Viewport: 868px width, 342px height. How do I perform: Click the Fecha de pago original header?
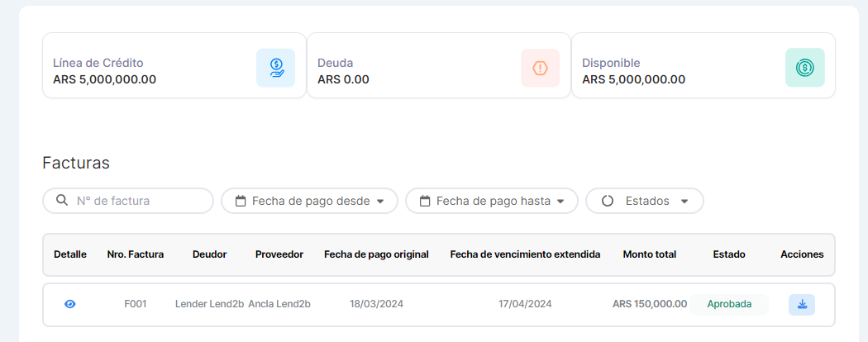tap(376, 254)
